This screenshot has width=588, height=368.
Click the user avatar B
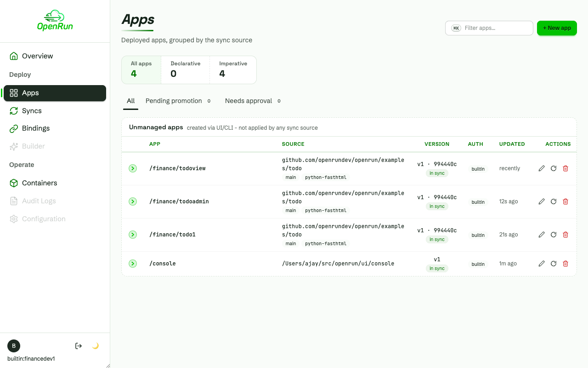coord(14,346)
